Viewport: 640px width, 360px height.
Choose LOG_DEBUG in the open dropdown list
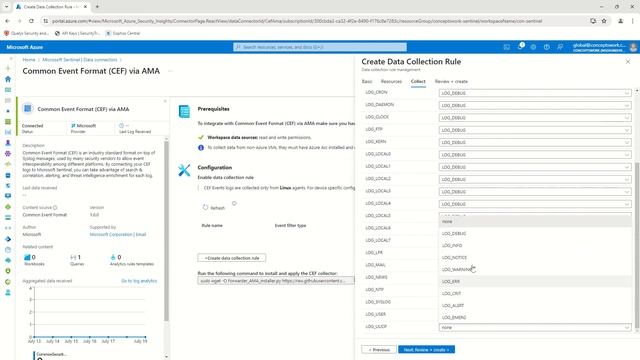(535, 233)
